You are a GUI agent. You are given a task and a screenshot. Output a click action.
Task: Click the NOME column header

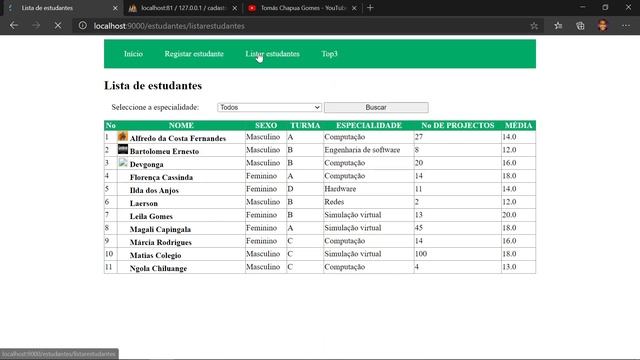pos(181,125)
